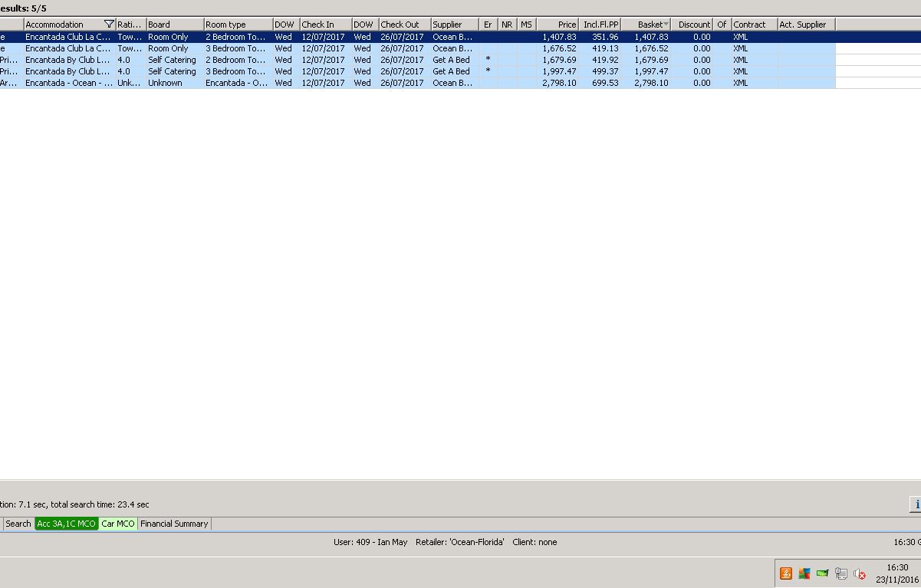The width and height of the screenshot is (921, 588).
Task: Switch to the Search tab
Action: [x=18, y=524]
